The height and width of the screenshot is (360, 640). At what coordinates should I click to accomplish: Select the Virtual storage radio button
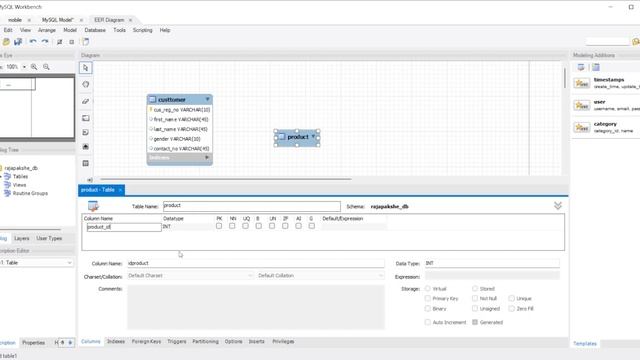coord(428,289)
